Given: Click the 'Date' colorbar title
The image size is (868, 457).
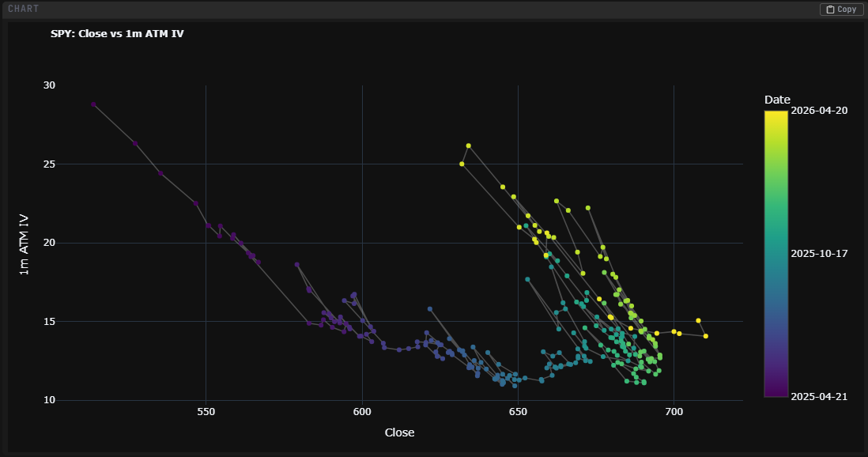Looking at the screenshot, I should (777, 100).
